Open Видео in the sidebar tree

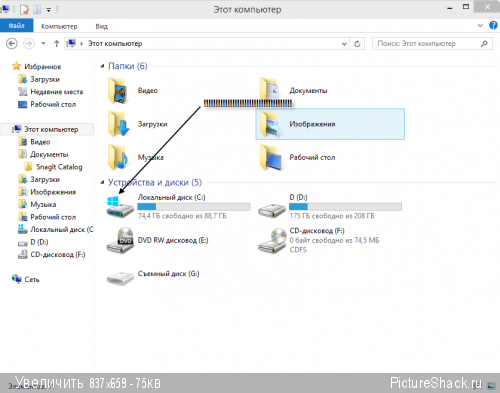coord(40,142)
